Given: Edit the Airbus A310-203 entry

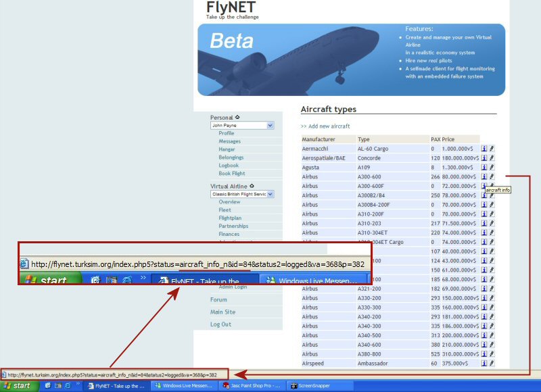Looking at the screenshot, I should click(x=492, y=223).
